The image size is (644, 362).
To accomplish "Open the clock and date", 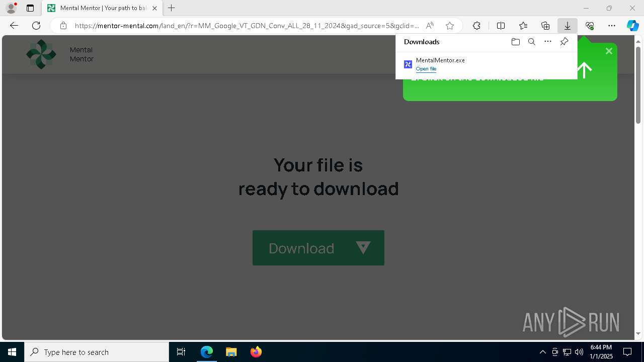I will pos(601,352).
